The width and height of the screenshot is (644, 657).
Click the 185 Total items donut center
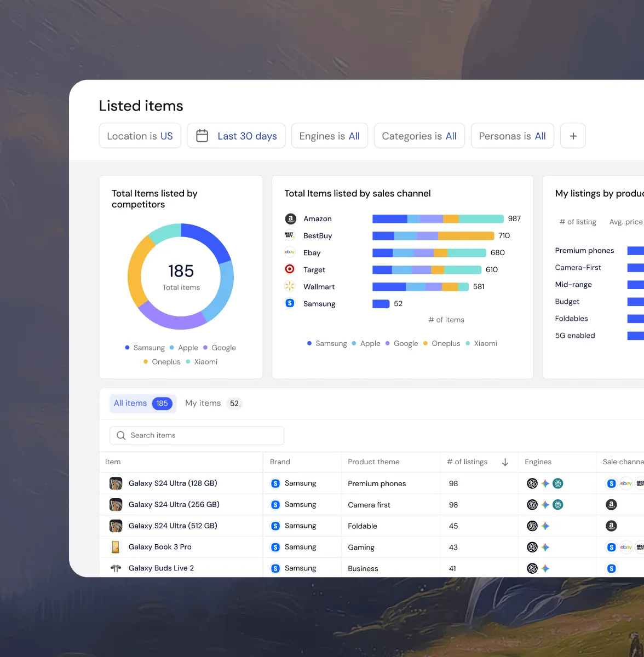coord(181,277)
